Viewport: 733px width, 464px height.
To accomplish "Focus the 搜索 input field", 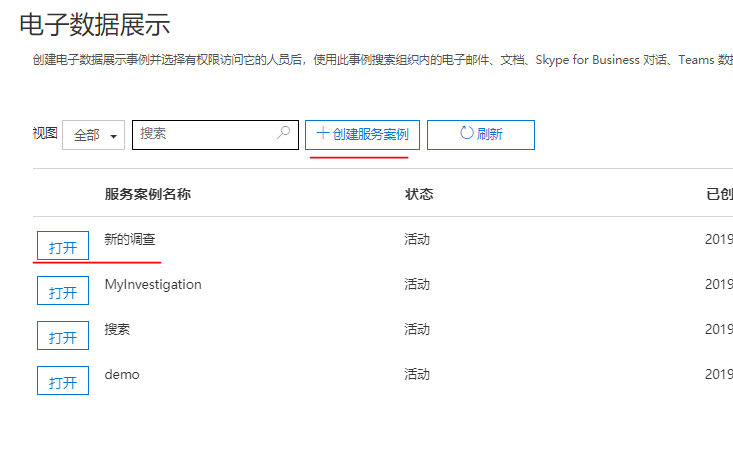I will [x=215, y=135].
